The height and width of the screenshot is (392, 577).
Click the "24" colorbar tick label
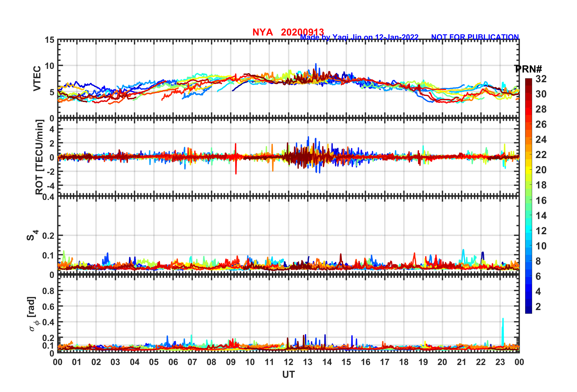tap(541, 140)
